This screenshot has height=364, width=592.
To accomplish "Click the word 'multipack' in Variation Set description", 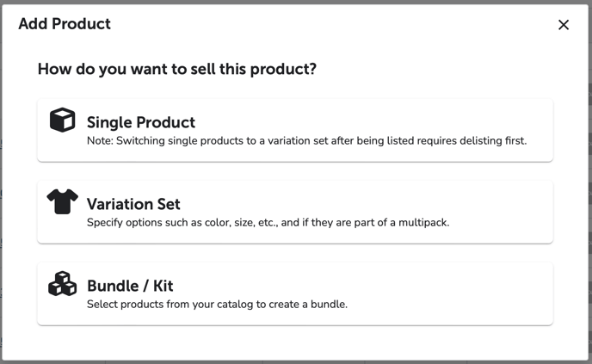I will coord(422,222).
